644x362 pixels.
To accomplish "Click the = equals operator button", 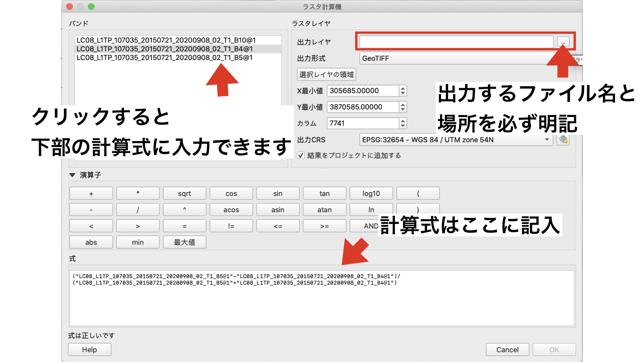I will pos(184,226).
